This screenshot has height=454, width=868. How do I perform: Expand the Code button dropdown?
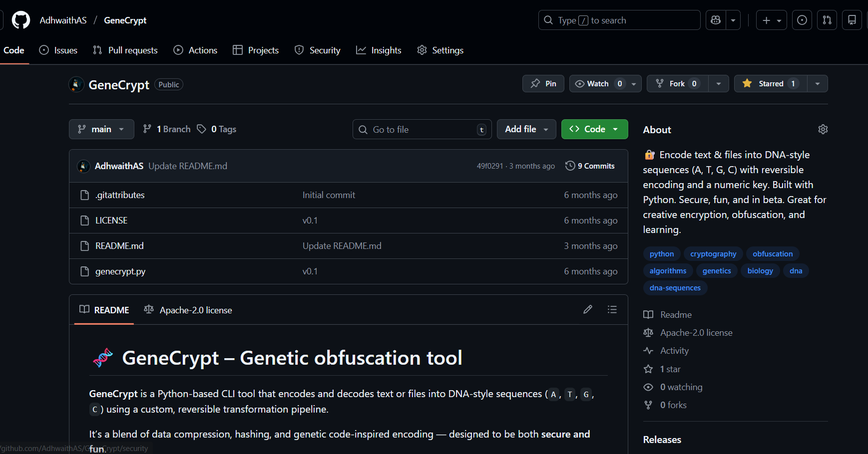point(615,129)
